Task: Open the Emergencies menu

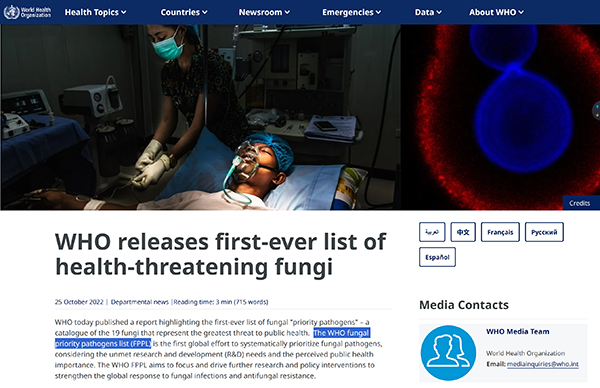Action: [352, 12]
